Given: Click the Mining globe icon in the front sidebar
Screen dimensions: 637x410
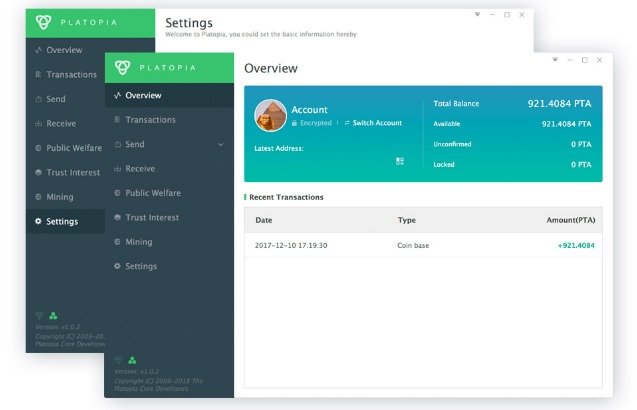Looking at the screenshot, I should [117, 242].
